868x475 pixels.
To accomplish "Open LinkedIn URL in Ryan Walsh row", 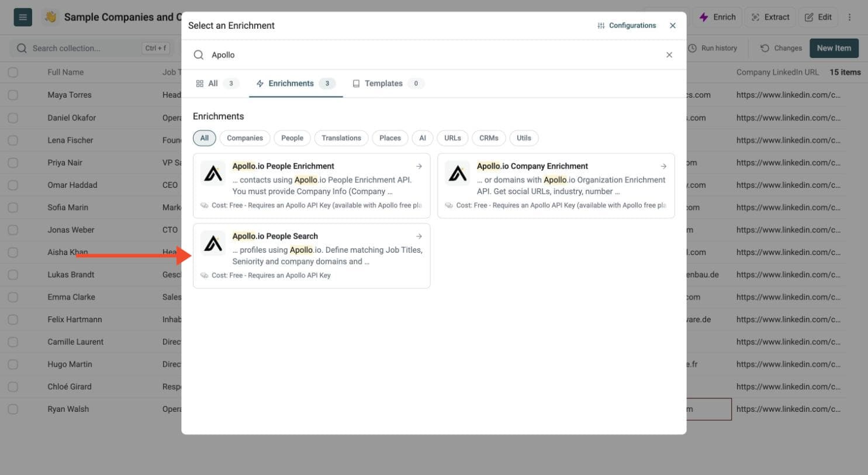I will (x=789, y=409).
